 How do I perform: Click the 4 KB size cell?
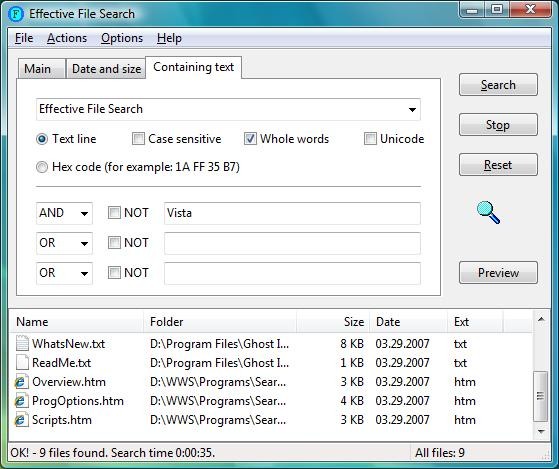tap(352, 401)
